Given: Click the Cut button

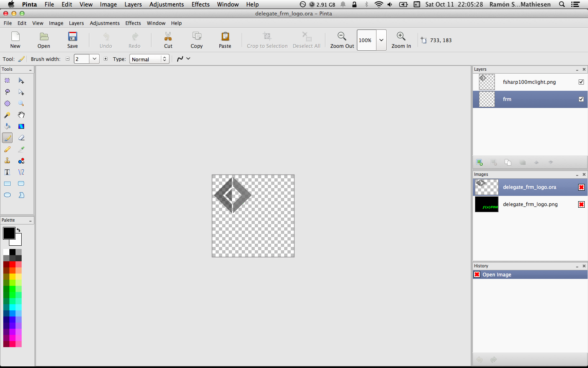Looking at the screenshot, I should coord(168,40).
